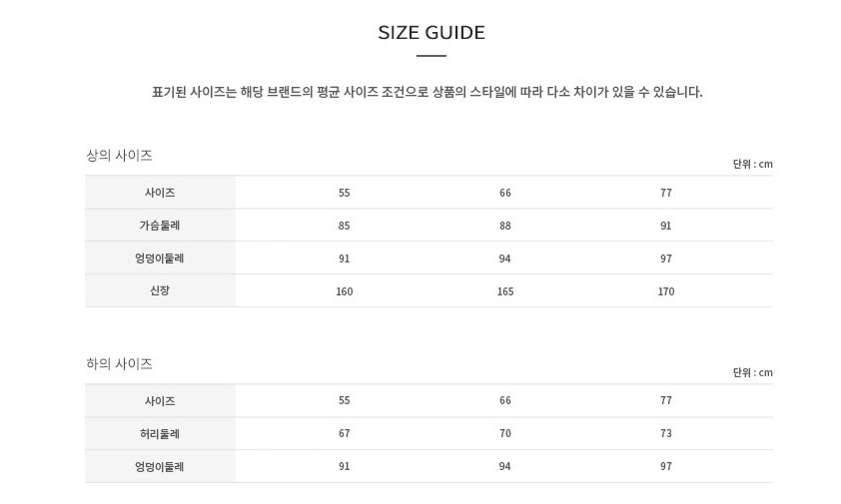Image resolution: width=841 pixels, height=504 pixels.
Task: Click waist measurement 67 cell
Action: pyautogui.click(x=345, y=434)
